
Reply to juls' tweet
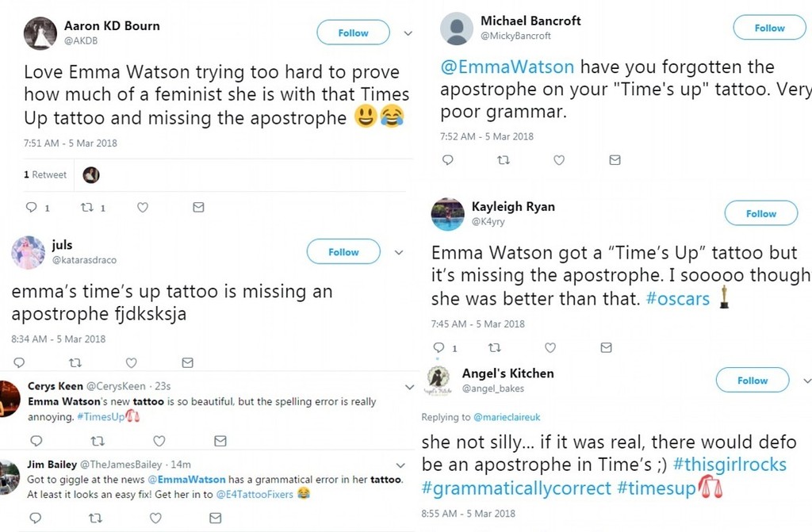(19, 363)
